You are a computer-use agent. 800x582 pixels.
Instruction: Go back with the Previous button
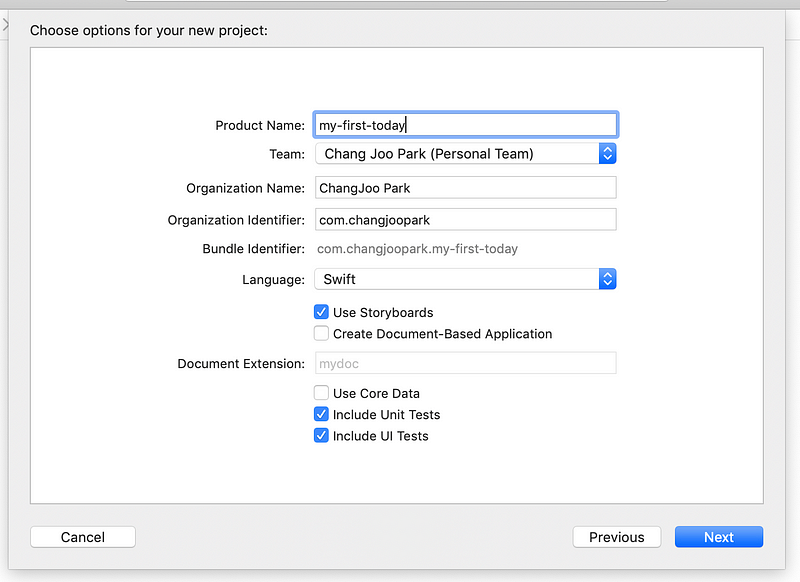(x=616, y=537)
